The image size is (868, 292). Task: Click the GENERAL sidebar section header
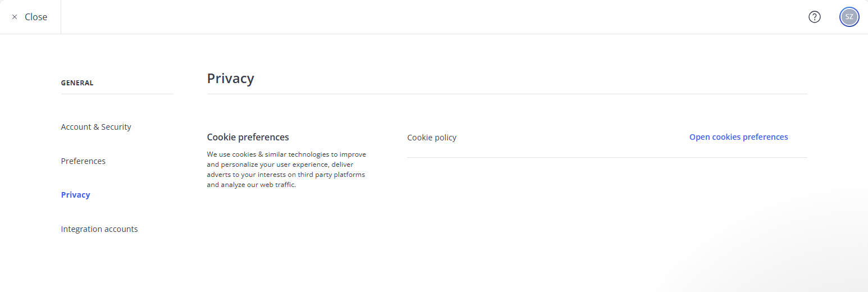77,83
